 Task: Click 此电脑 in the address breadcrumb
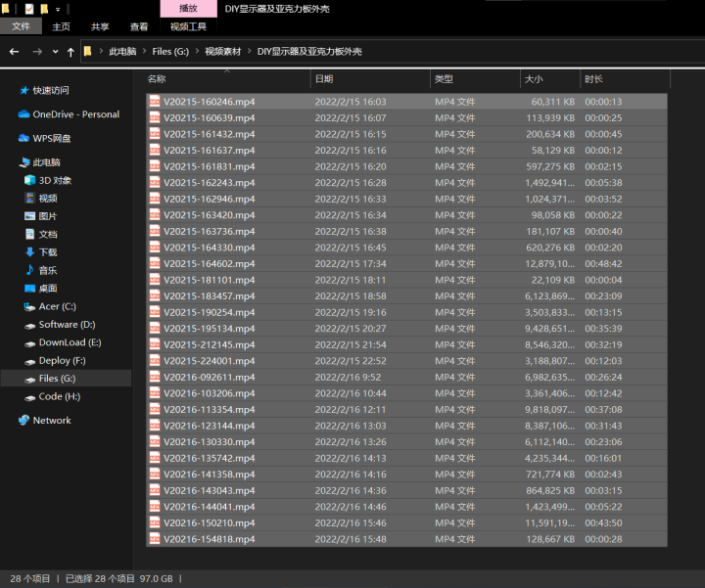(122, 52)
